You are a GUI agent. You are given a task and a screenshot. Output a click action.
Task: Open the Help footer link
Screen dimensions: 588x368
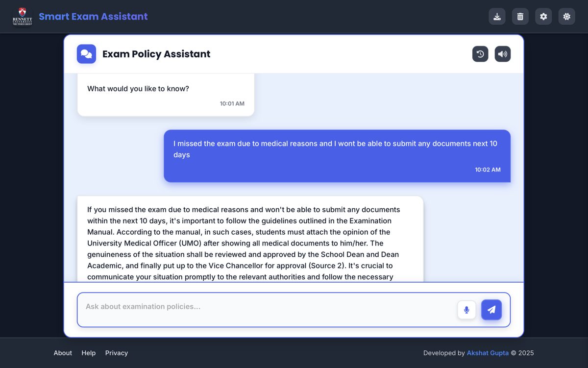(x=89, y=353)
